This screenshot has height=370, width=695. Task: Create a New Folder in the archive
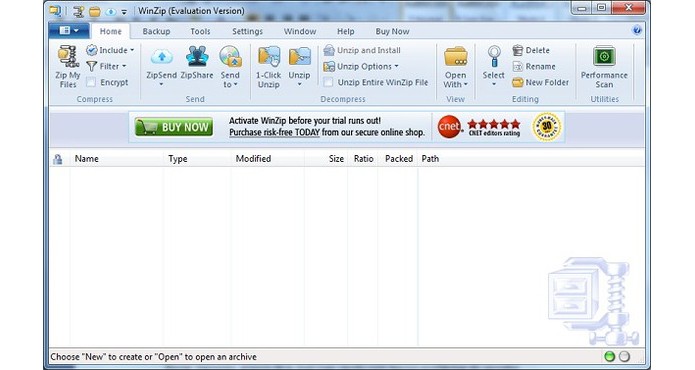(x=540, y=82)
